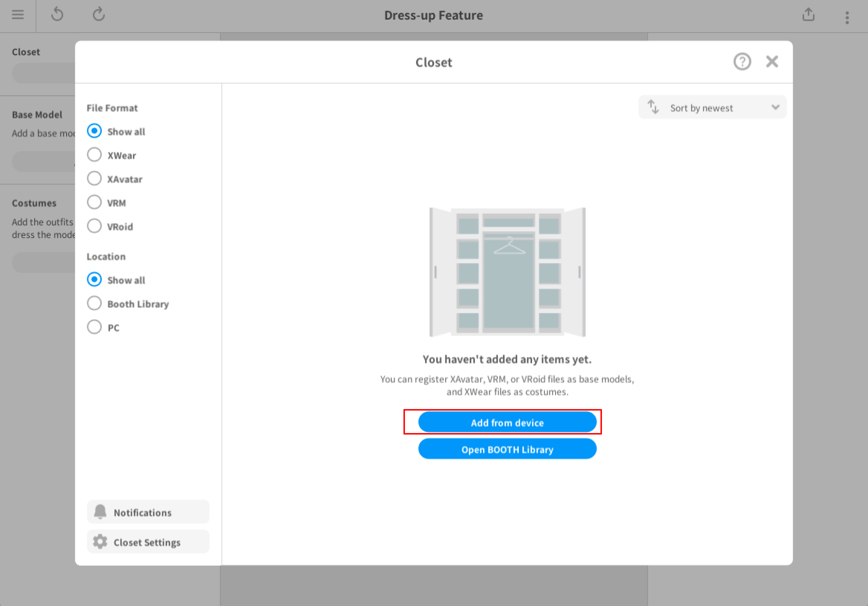Viewport: 868px width, 606px height.
Task: Click the Location section label
Action: 106,256
